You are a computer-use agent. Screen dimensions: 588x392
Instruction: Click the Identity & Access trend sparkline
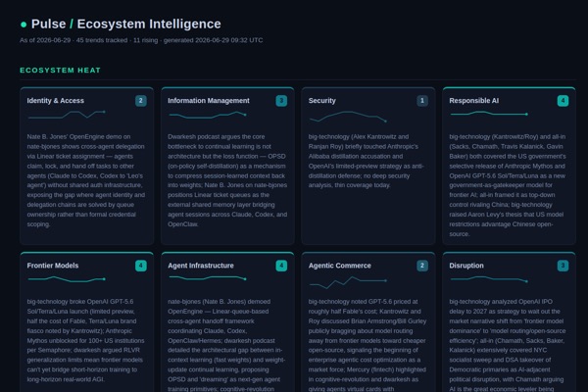pos(67,115)
